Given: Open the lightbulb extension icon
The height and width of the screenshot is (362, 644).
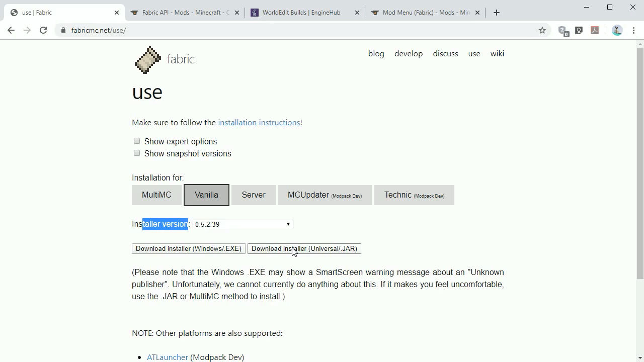Looking at the screenshot, I should pyautogui.click(x=579, y=30).
